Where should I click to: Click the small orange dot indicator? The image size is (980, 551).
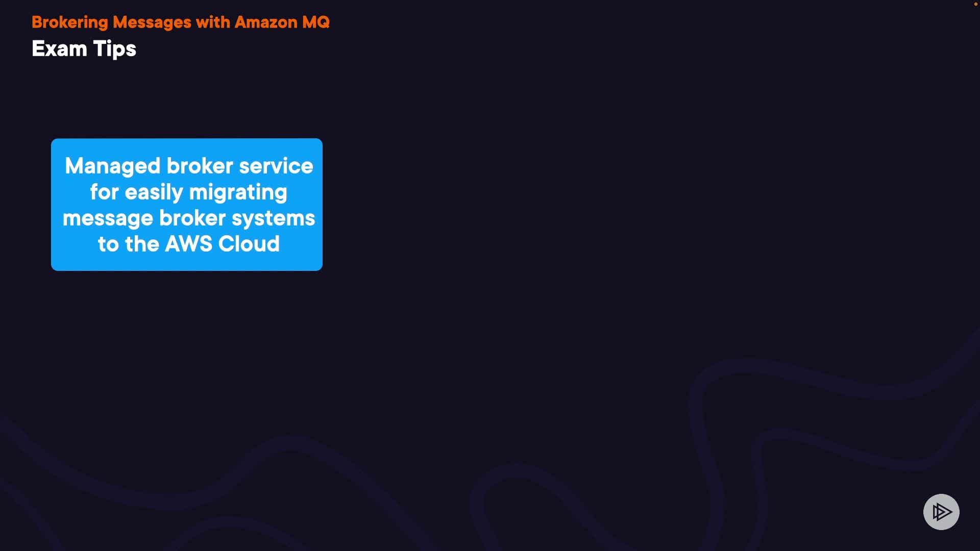coord(975,4)
